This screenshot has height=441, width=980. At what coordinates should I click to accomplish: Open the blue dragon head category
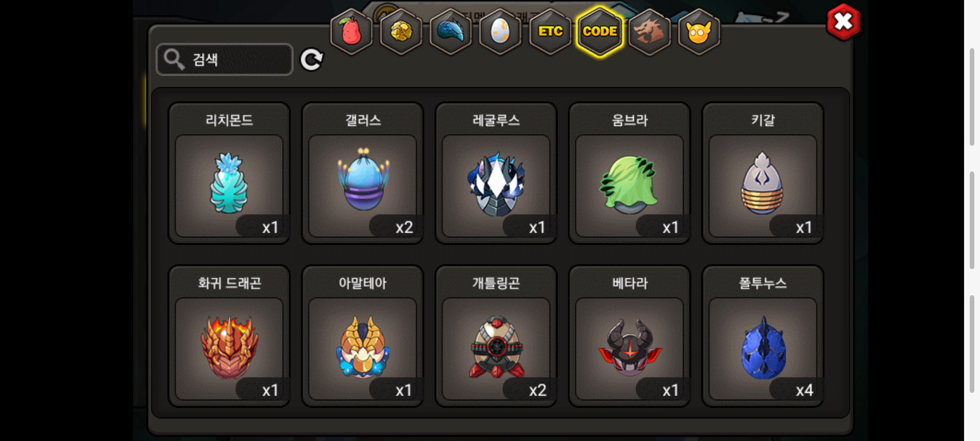pyautogui.click(x=451, y=31)
